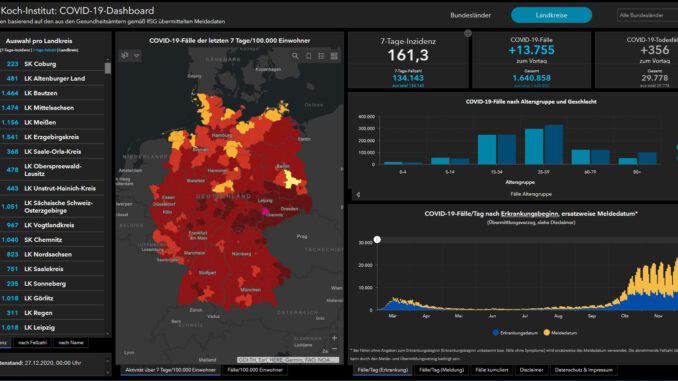The height and width of the screenshot is (381, 678).
Task: Select LK Erzgebirgskreis row
Action: [52, 137]
